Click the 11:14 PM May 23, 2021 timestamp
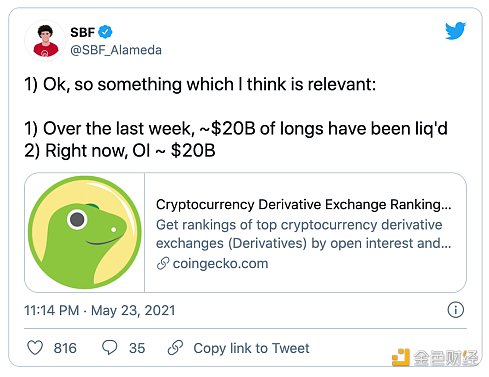This screenshot has width=489, height=377. pos(100,310)
